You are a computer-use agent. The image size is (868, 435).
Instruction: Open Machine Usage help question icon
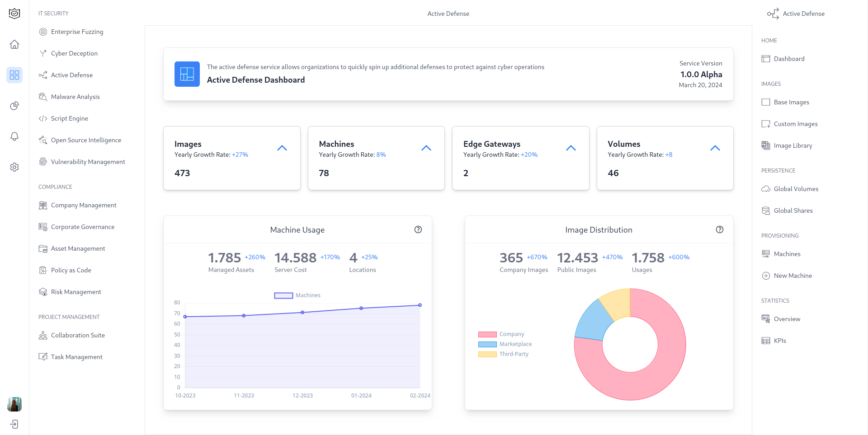418,229
